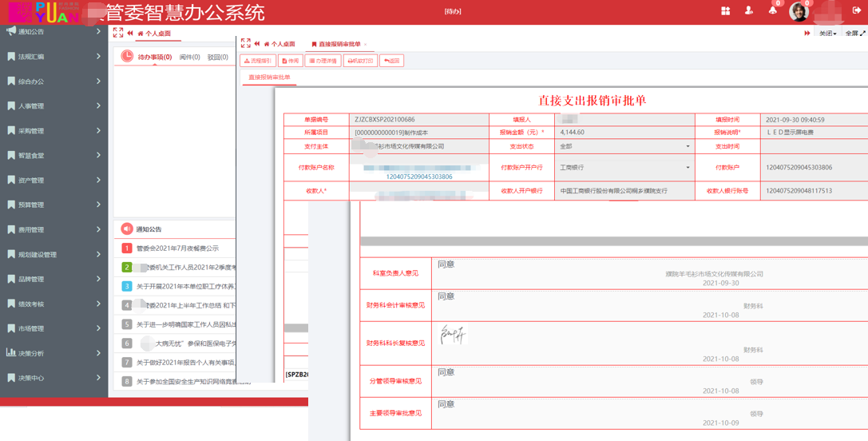
Task: Open the 支出状态 dropdown showing 全部
Action: pos(624,147)
